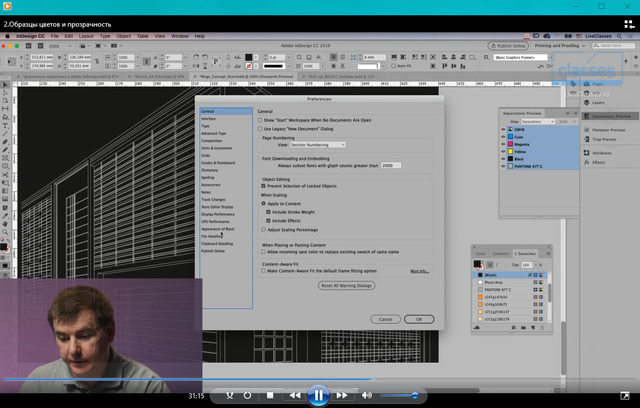This screenshot has height=408, width=640.
Task: Select Adjust Scaling Percentage radio option
Action: tap(264, 230)
